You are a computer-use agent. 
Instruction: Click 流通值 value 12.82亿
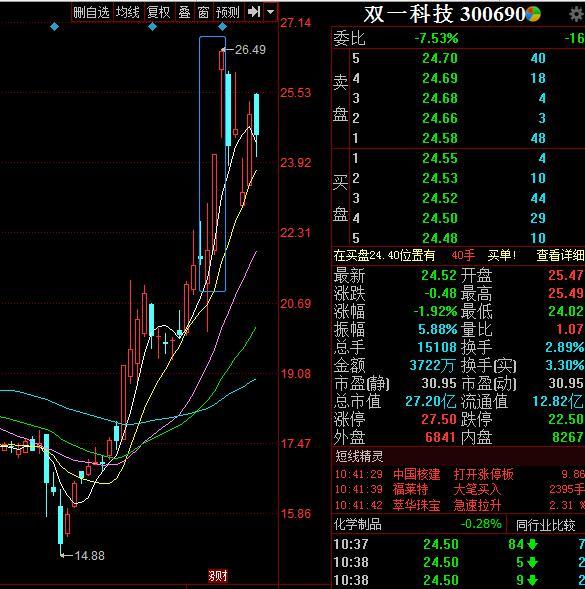(558, 402)
